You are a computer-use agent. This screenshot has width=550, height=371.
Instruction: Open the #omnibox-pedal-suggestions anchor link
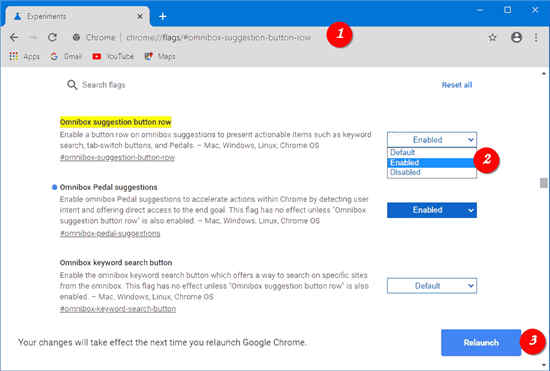click(110, 234)
